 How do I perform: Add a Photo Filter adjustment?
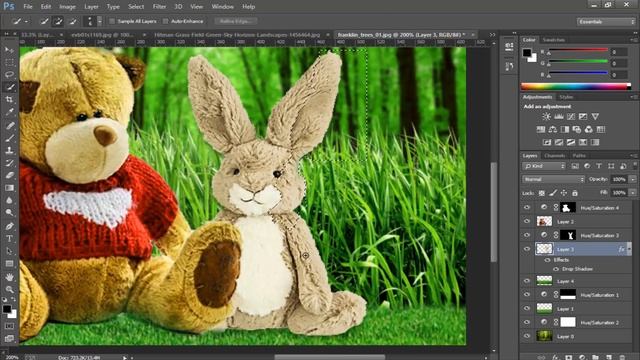577,130
